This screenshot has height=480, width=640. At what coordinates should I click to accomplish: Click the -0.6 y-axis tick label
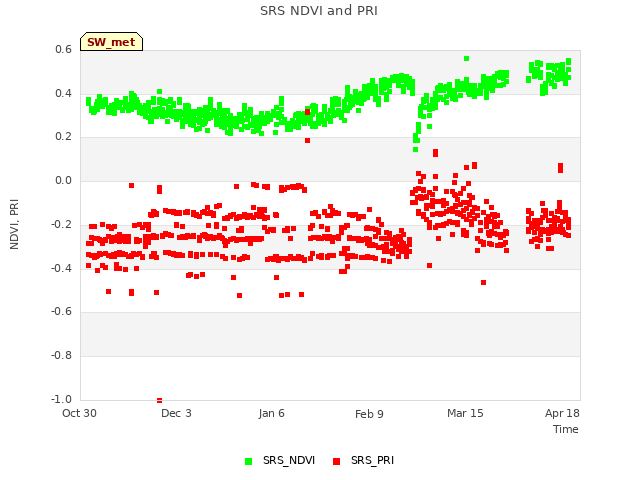tap(61, 311)
